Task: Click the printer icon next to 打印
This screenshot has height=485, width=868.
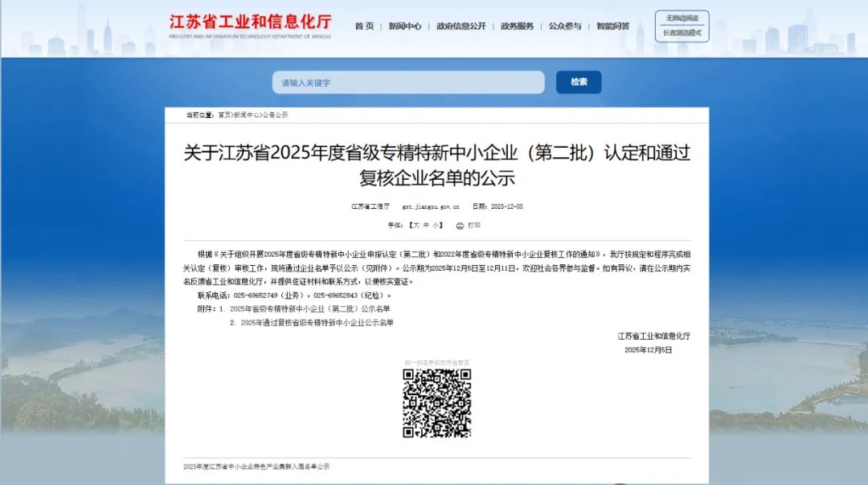Action: point(459,225)
